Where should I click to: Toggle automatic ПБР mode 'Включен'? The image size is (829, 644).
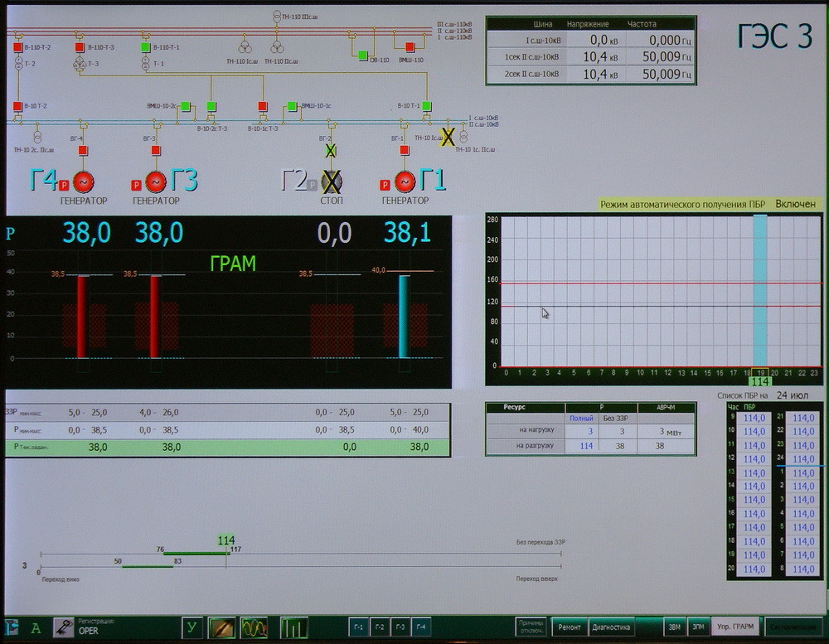[796, 204]
